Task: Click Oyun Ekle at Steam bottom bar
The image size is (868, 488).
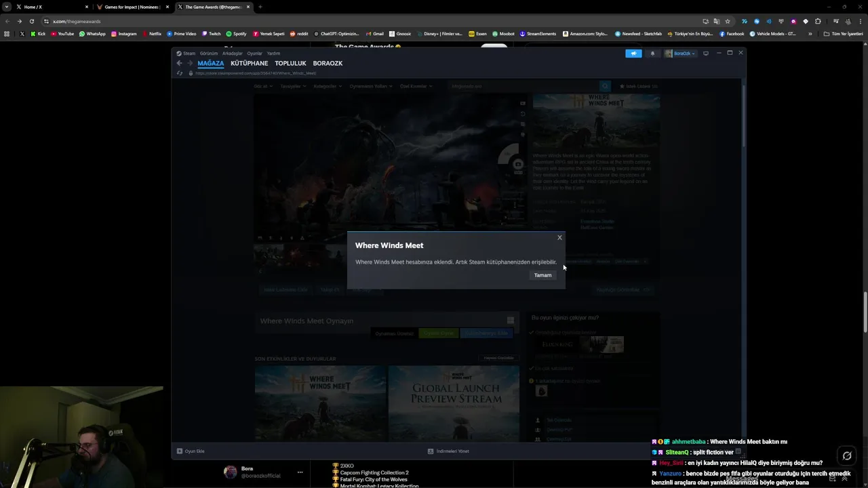Action: tap(191, 451)
